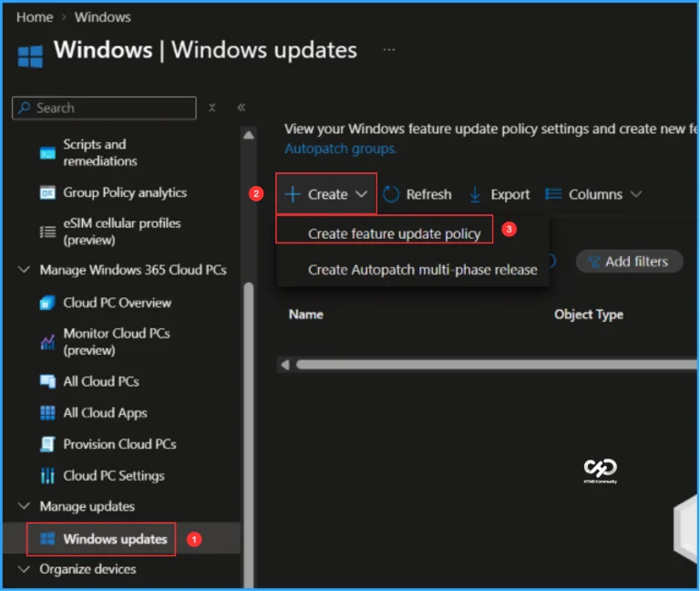Open the Create dropdown chevron

[361, 194]
